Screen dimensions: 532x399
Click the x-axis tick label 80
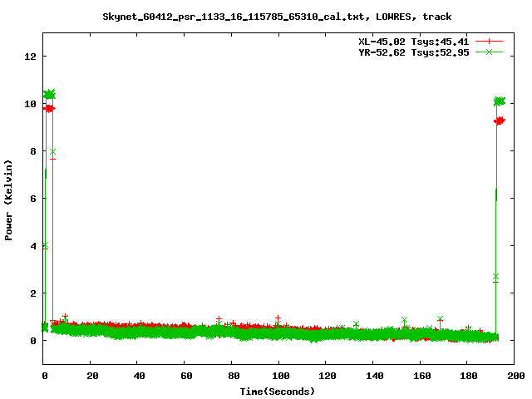(x=234, y=376)
